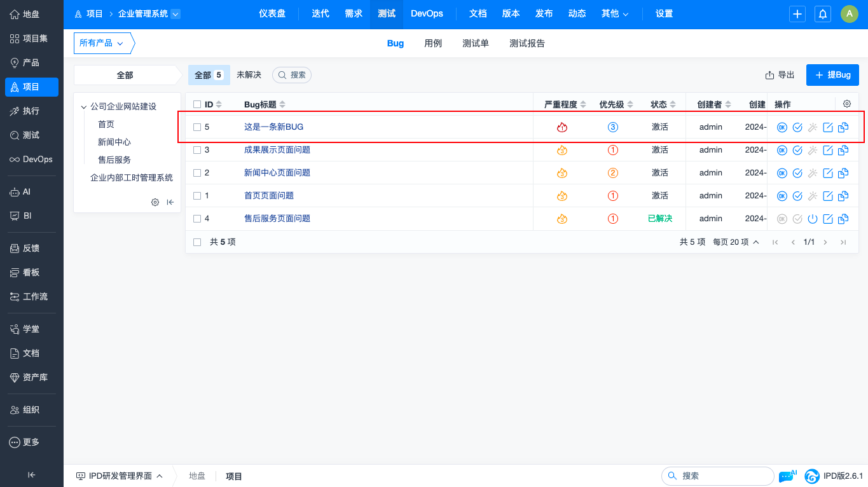Open module tree settings gear
This screenshot has height=487, width=868.
pyautogui.click(x=155, y=202)
